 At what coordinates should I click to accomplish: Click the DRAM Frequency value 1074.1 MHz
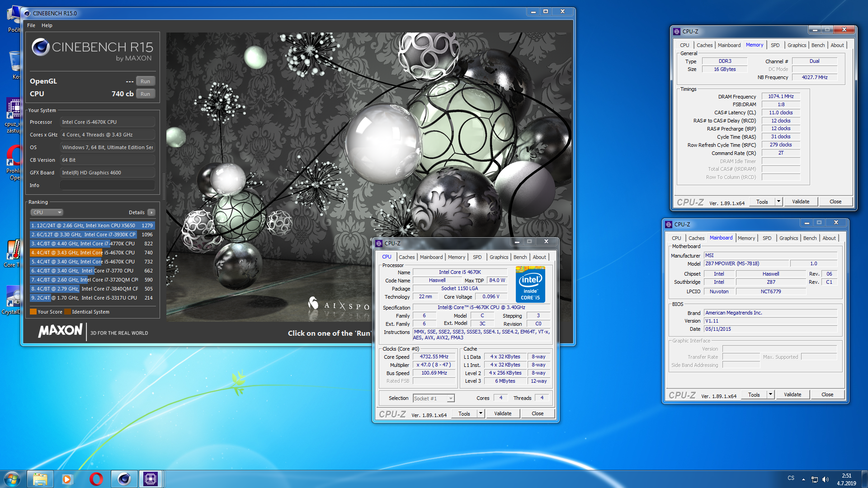coord(781,96)
